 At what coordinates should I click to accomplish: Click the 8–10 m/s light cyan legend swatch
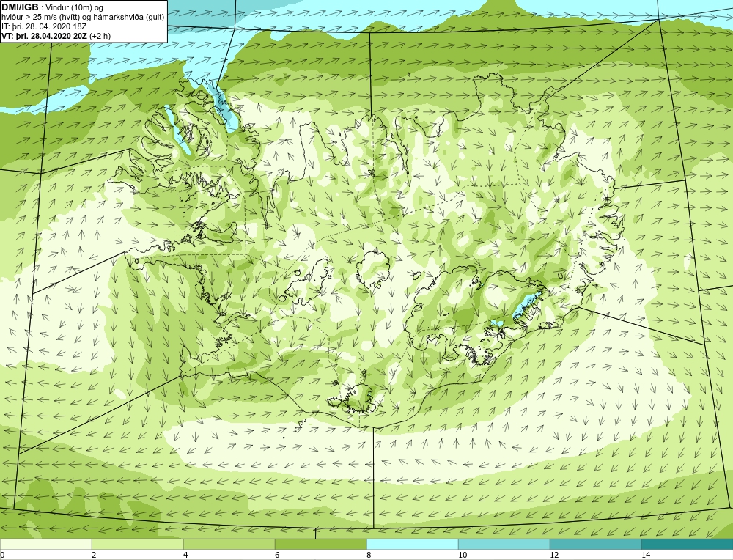coord(412,544)
